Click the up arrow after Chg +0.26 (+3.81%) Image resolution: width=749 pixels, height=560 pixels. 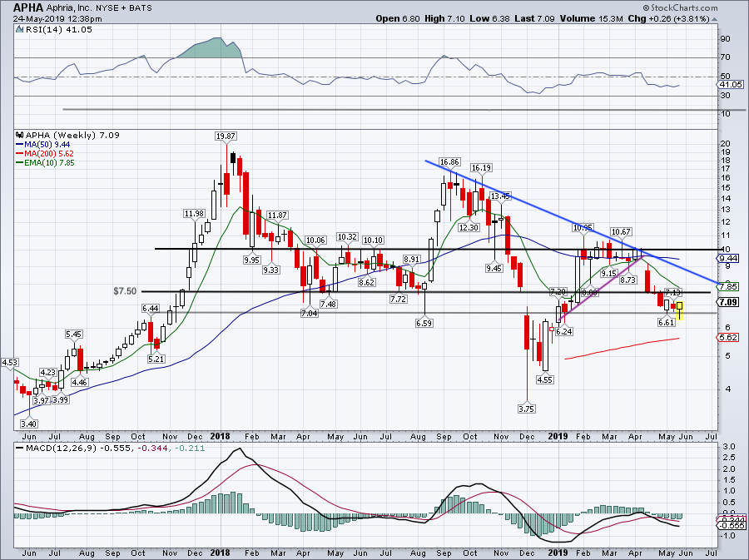point(714,19)
